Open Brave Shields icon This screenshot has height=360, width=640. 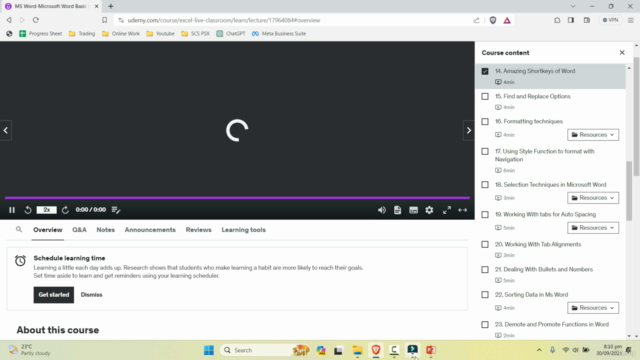493,20
